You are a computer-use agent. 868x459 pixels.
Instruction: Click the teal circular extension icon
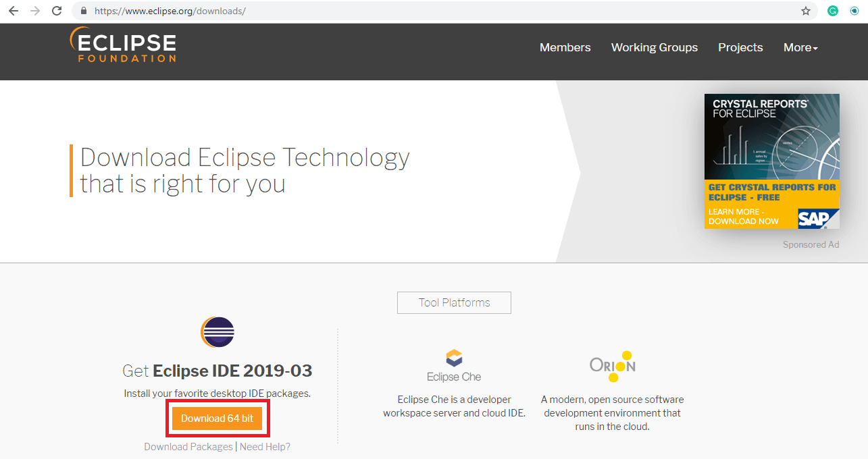pos(854,11)
